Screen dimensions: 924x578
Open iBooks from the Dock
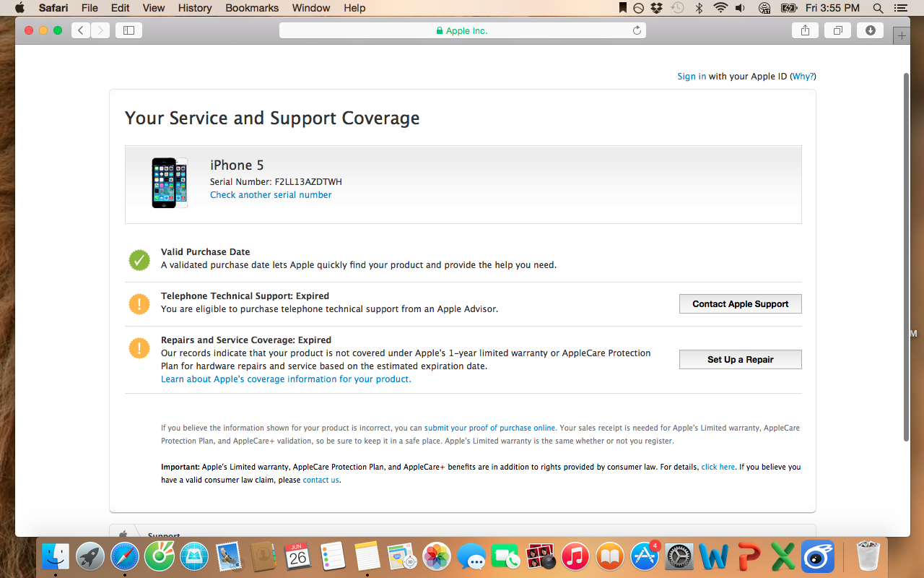pyautogui.click(x=610, y=557)
